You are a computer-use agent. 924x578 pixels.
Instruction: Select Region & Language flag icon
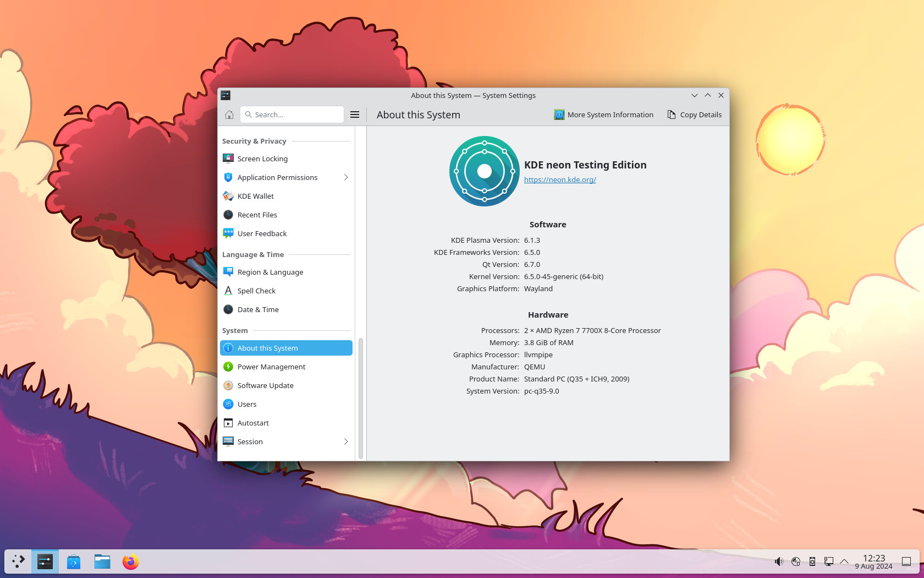pos(228,272)
